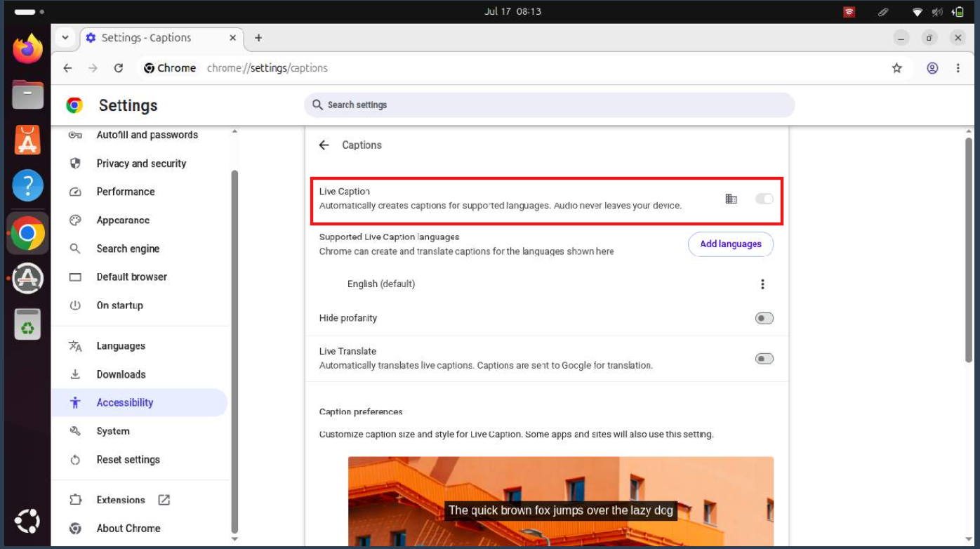Open the Help app in the dock
The height and width of the screenshot is (549, 980).
point(27,187)
